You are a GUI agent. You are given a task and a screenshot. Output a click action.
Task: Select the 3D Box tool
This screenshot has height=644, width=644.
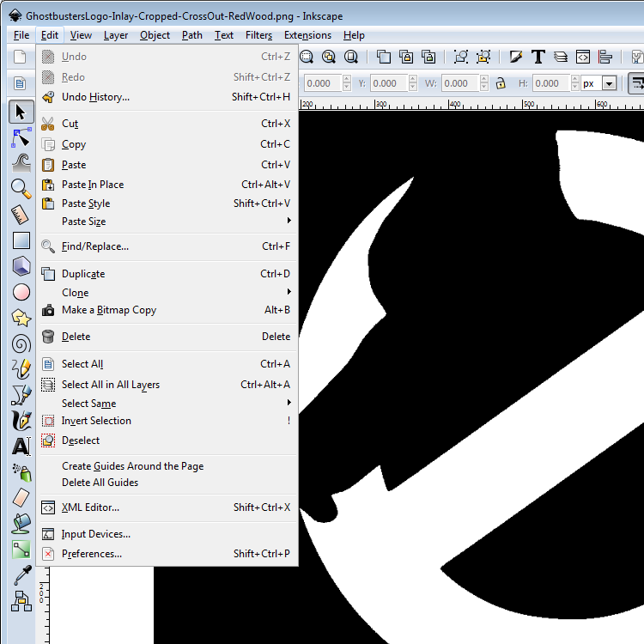coord(21,266)
